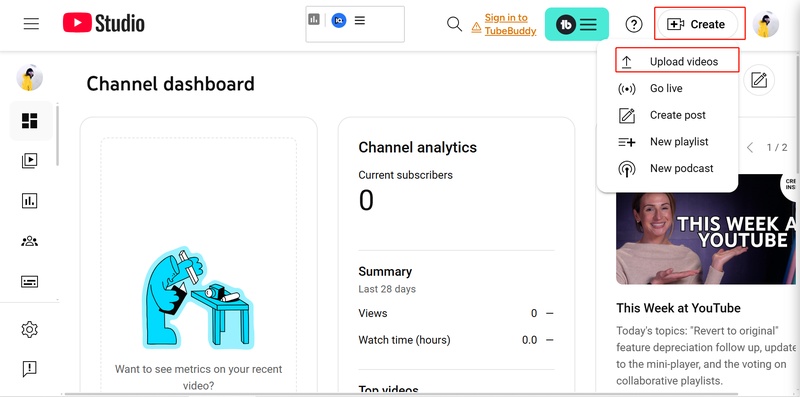The height and width of the screenshot is (397, 800).
Task: Select Go live menu item
Action: (x=667, y=88)
